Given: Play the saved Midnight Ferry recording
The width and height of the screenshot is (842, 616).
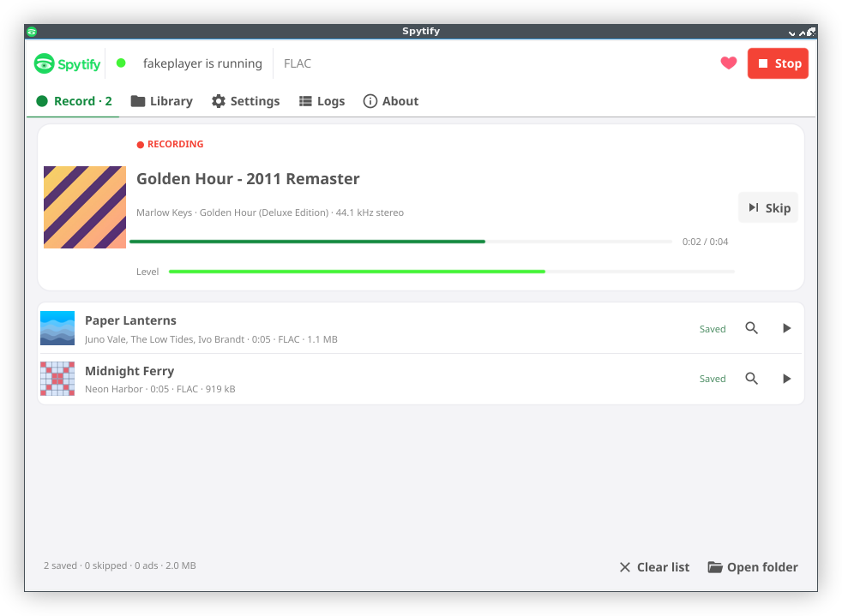Looking at the screenshot, I should pos(786,379).
